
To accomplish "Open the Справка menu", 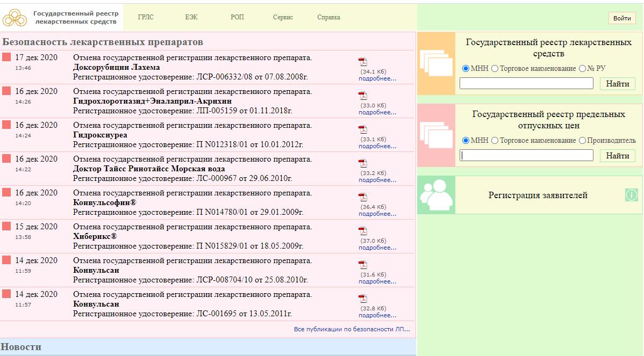I will pos(328,17).
